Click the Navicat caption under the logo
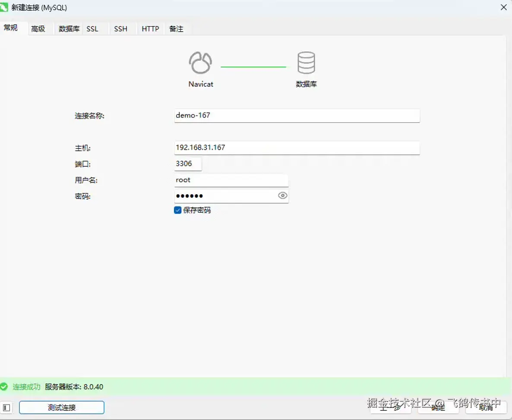The image size is (512, 420). click(x=201, y=84)
